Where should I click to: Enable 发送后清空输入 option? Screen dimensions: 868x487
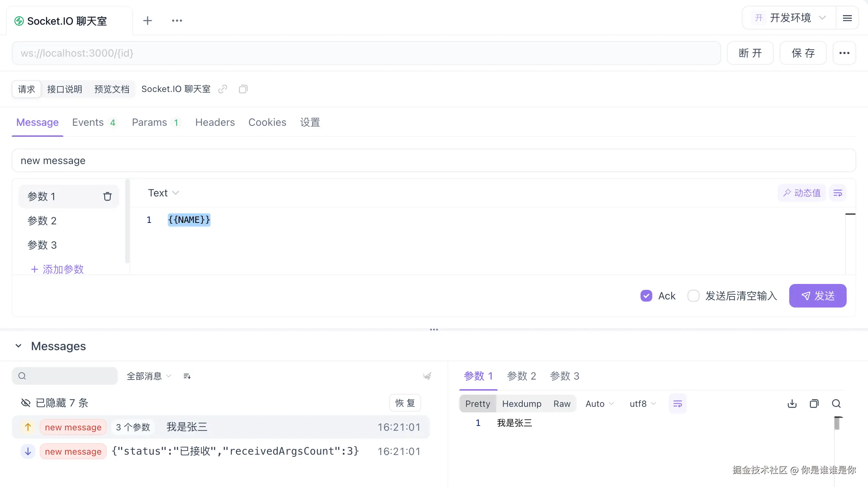pos(694,296)
